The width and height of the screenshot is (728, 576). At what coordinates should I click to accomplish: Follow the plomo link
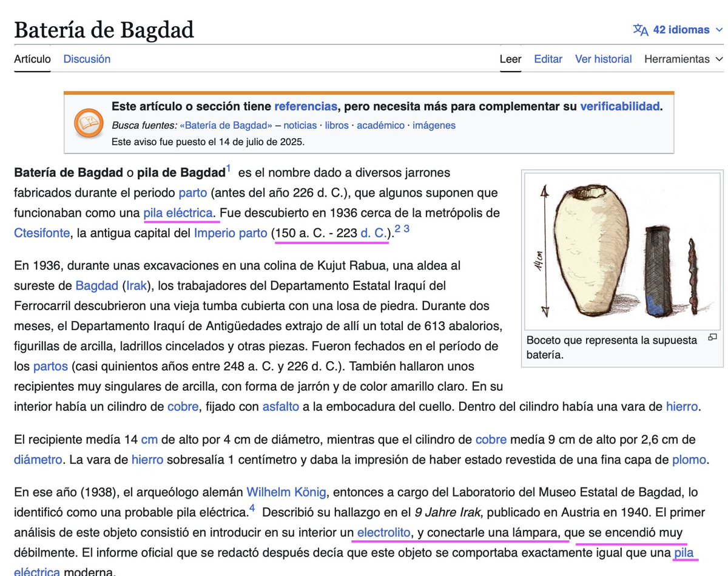tap(689, 459)
